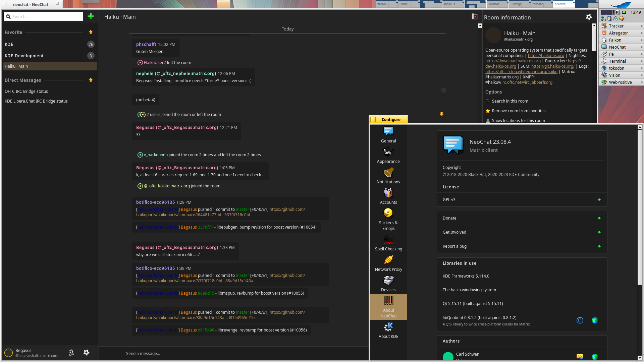Click the Haiku leaf menu in Deskbar
Image resolution: width=644 pixels, height=362 pixels.
pyautogui.click(x=621, y=5)
